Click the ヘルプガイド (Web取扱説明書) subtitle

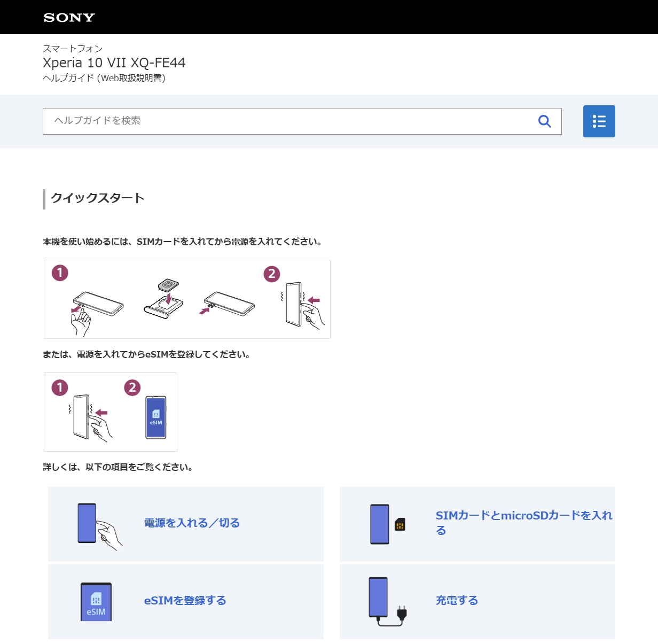(x=104, y=78)
